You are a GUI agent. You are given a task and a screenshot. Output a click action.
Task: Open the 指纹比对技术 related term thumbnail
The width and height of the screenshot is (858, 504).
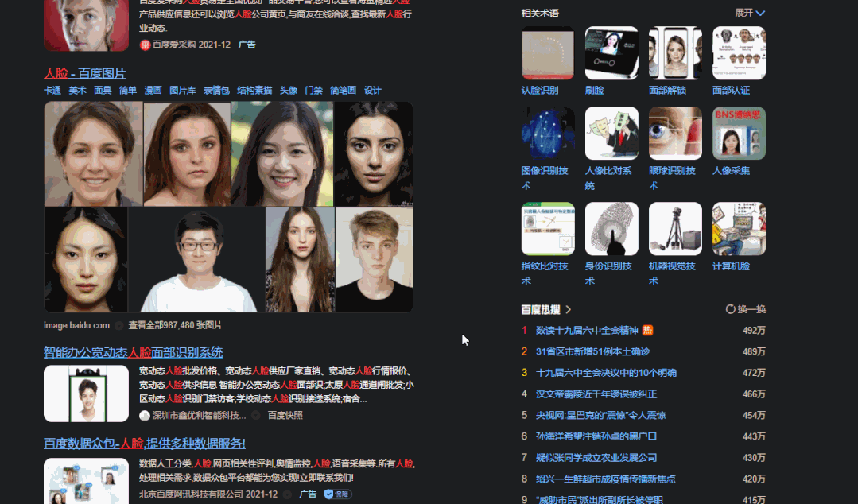(548, 229)
